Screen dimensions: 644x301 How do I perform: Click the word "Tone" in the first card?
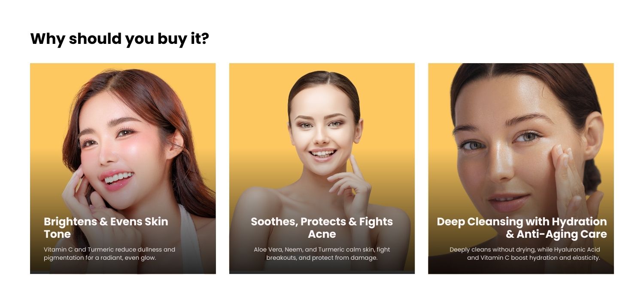pyautogui.click(x=57, y=234)
